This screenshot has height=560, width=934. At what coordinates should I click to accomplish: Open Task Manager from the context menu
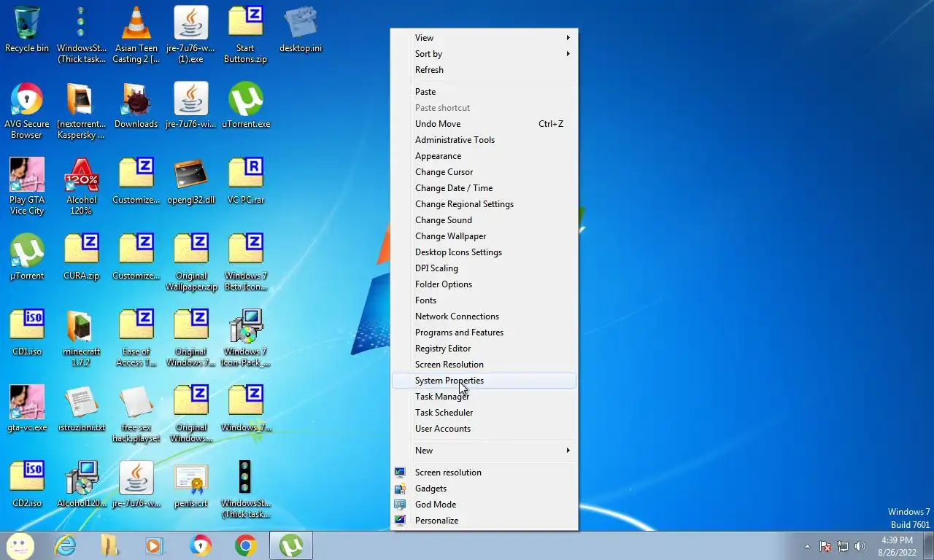pyautogui.click(x=485, y=397)
